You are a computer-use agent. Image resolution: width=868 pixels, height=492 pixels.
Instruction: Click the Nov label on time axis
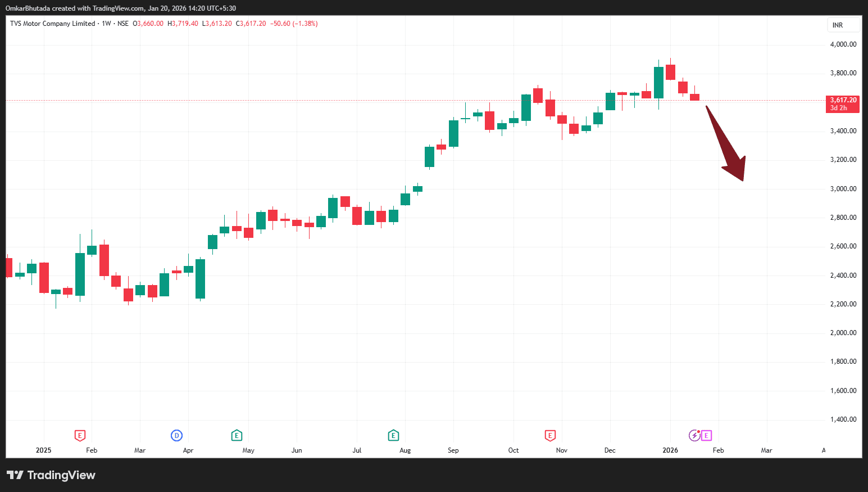[562, 450]
